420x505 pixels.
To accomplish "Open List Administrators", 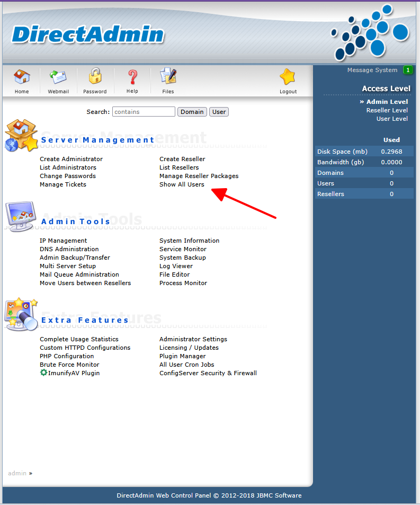I will pos(68,167).
